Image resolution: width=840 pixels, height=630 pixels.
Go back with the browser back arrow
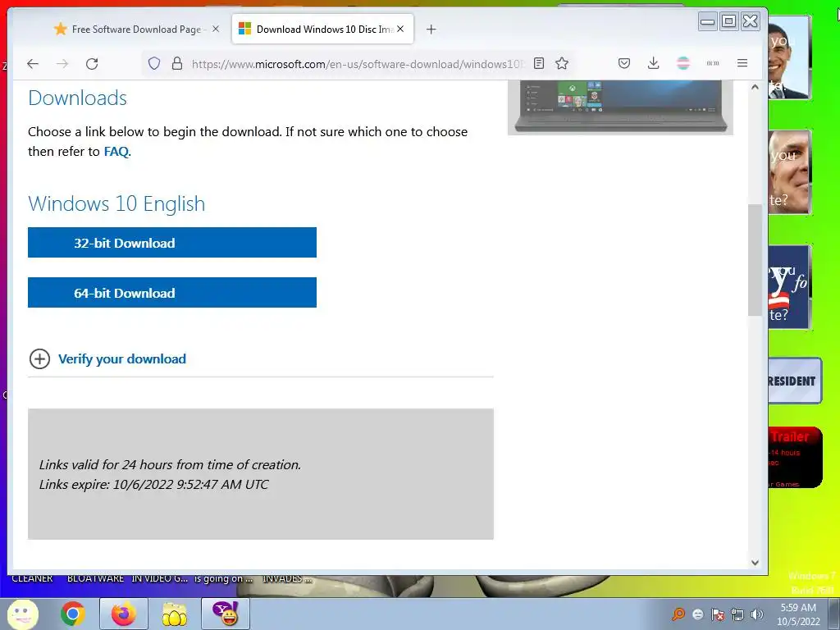[x=33, y=64]
